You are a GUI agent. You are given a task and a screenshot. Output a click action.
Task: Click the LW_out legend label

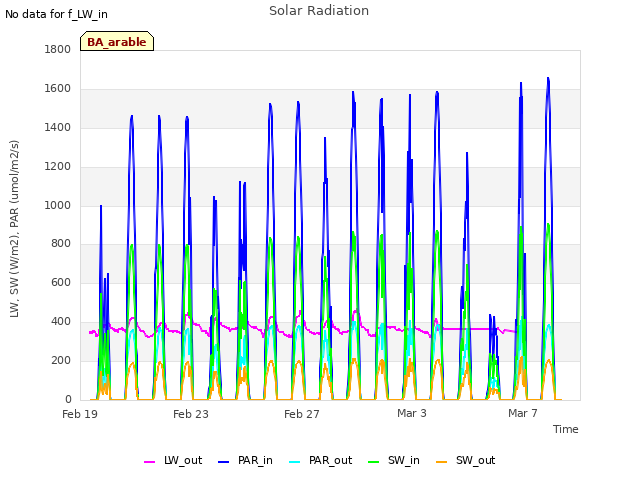pyautogui.click(x=183, y=460)
